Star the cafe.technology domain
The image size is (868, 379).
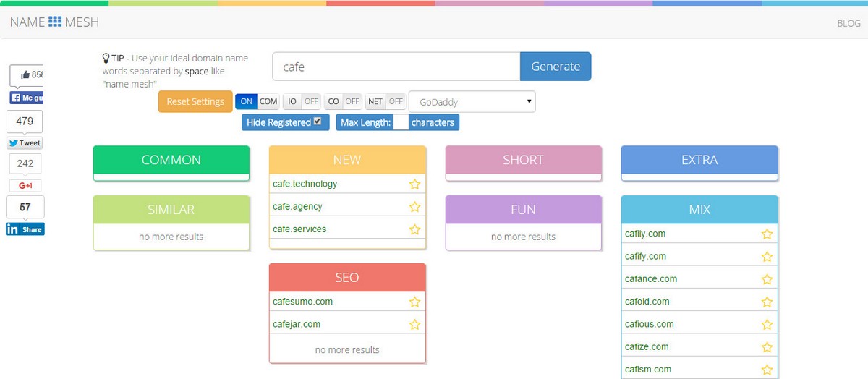pyautogui.click(x=414, y=184)
